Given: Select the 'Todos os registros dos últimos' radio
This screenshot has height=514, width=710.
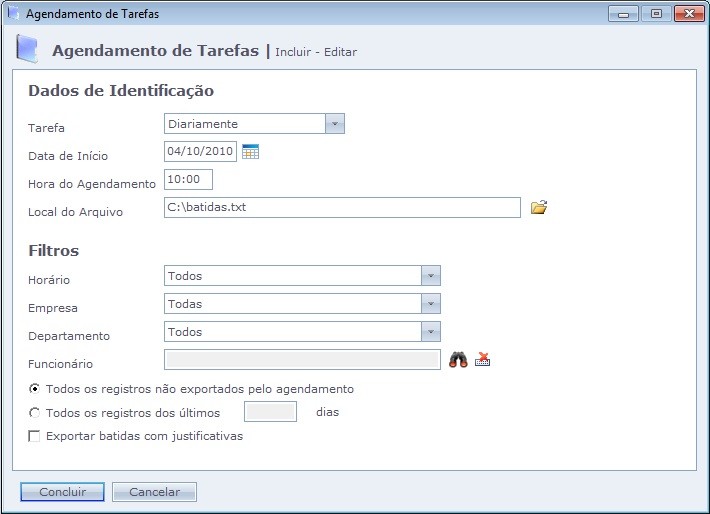Looking at the screenshot, I should point(35,413).
